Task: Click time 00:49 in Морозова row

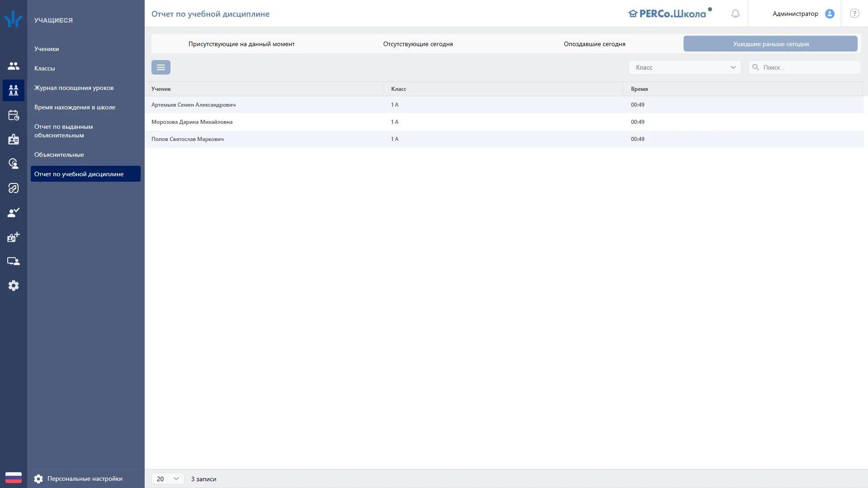Action: pyautogui.click(x=637, y=122)
